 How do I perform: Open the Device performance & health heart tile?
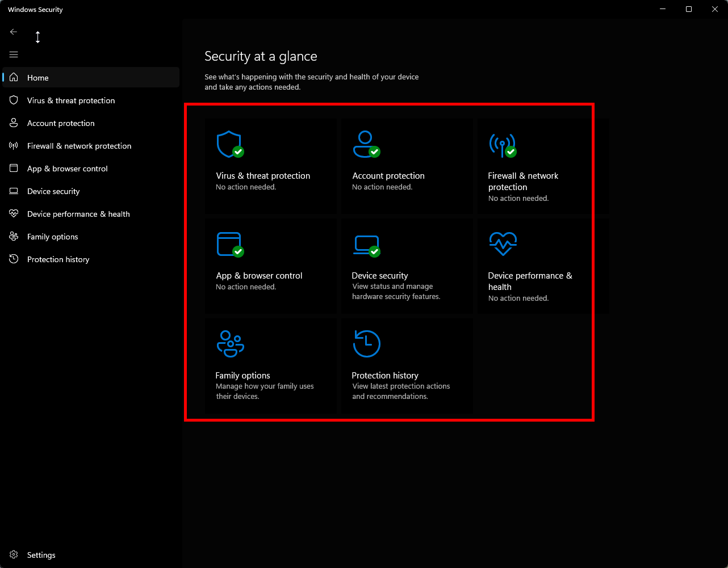[543, 266]
